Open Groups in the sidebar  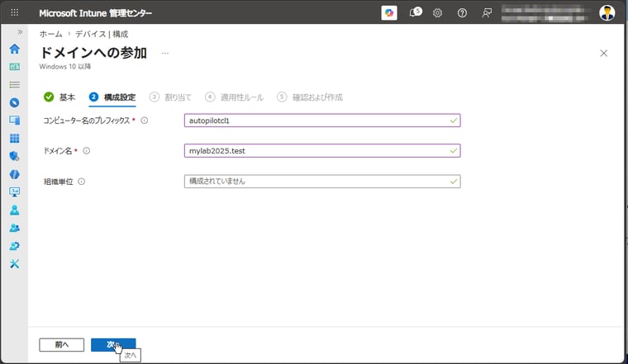[x=14, y=228]
